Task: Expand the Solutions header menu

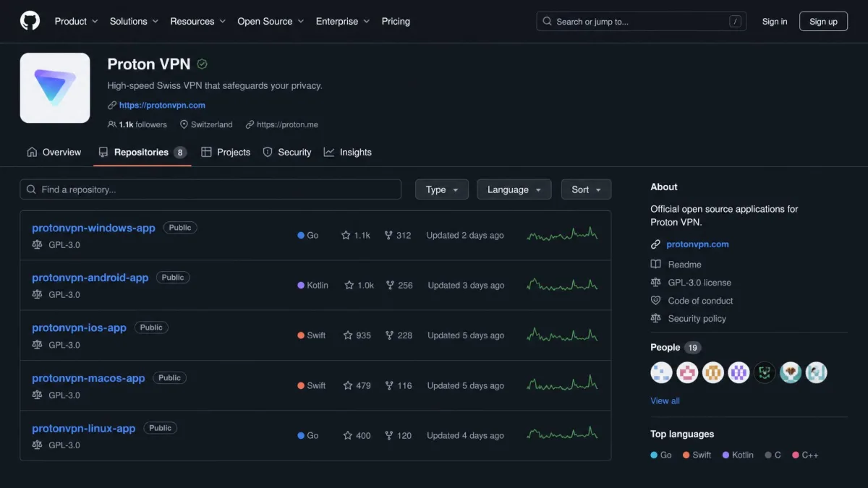Action: coord(134,21)
